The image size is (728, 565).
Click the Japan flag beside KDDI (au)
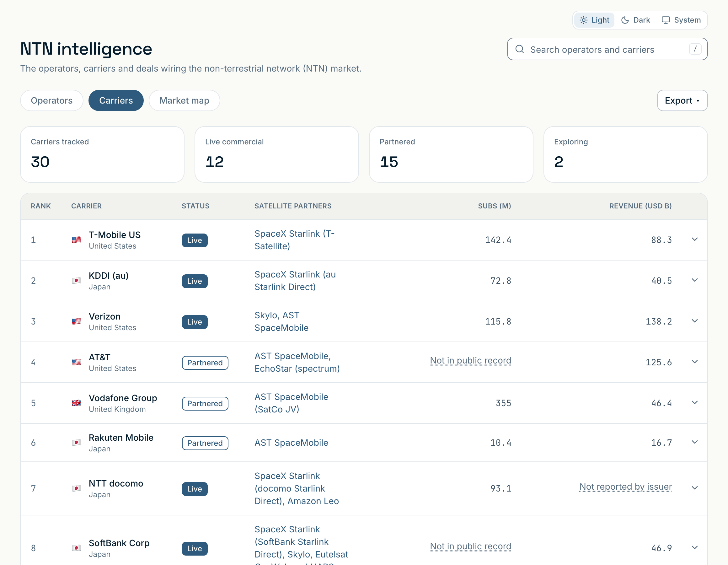click(x=76, y=281)
